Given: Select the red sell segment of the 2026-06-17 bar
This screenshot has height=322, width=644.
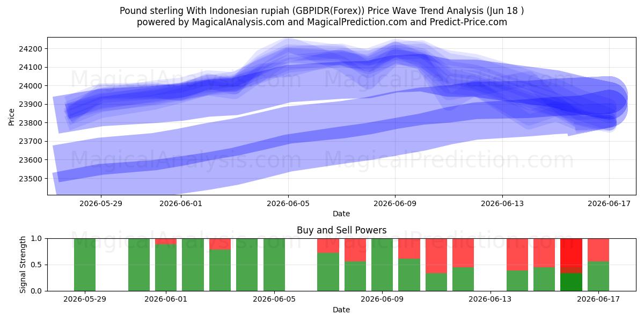Looking at the screenshot, I should [x=598, y=250].
